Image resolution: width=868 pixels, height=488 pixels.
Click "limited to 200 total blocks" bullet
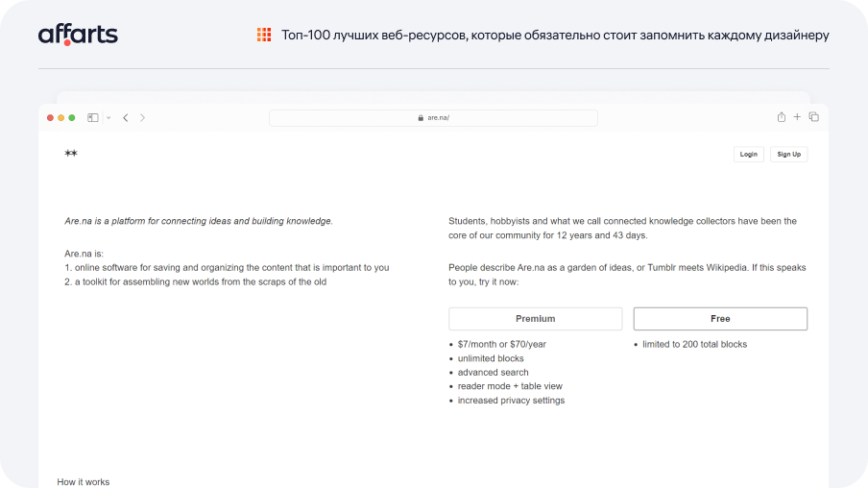694,344
